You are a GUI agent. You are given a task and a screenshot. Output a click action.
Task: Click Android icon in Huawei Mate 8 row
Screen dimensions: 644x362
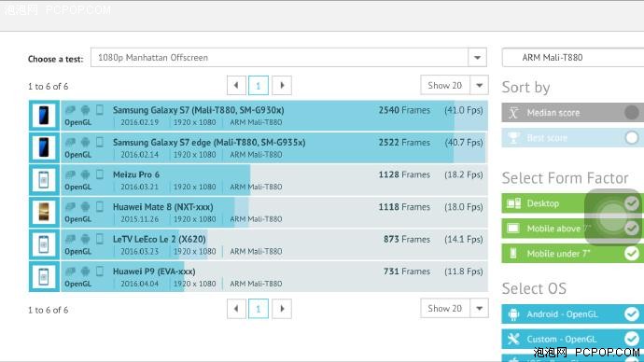click(85, 206)
